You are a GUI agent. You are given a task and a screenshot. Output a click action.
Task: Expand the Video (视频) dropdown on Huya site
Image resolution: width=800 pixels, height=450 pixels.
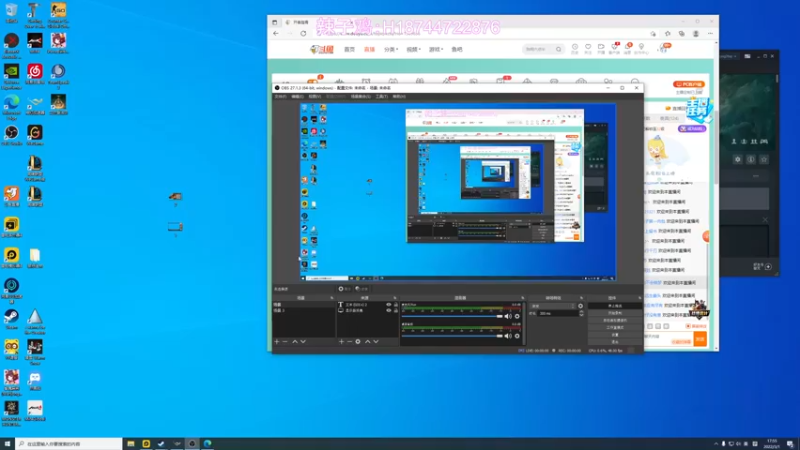tap(413, 49)
